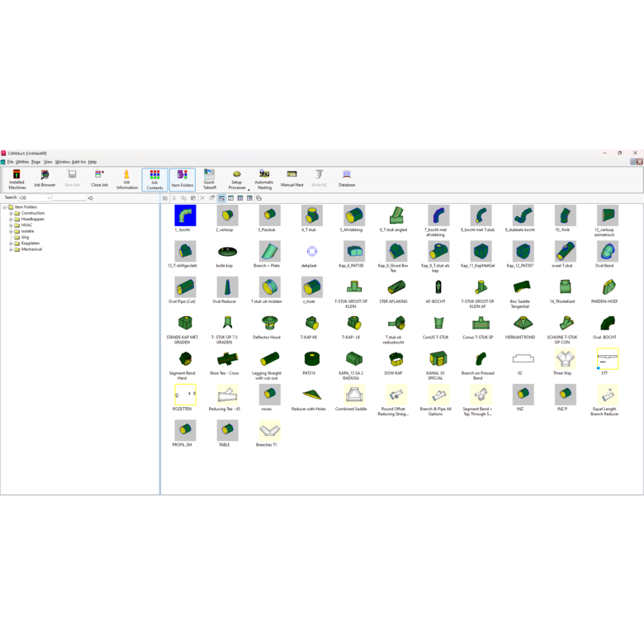Select the 1_bocht item thumbnail
Viewport: 644px width, 644px height.
click(x=185, y=216)
